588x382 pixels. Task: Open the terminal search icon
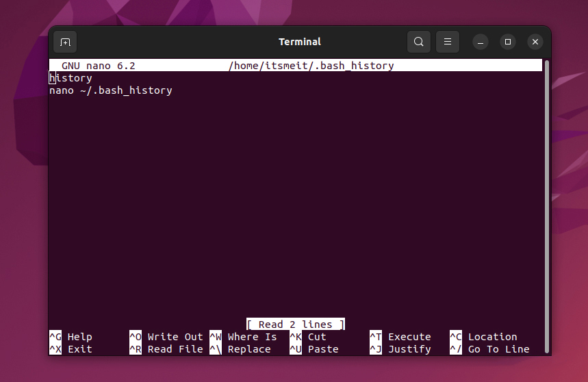(x=418, y=42)
